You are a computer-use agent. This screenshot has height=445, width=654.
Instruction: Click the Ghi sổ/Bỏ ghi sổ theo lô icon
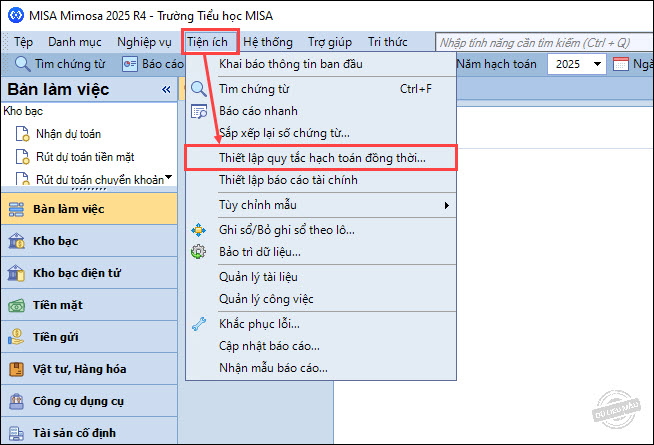click(199, 230)
